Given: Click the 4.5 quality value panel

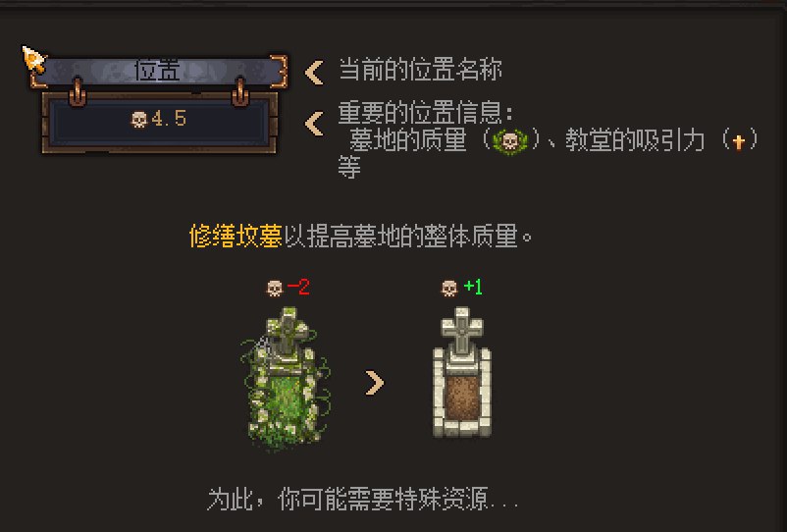Looking at the screenshot, I should pos(160,123).
